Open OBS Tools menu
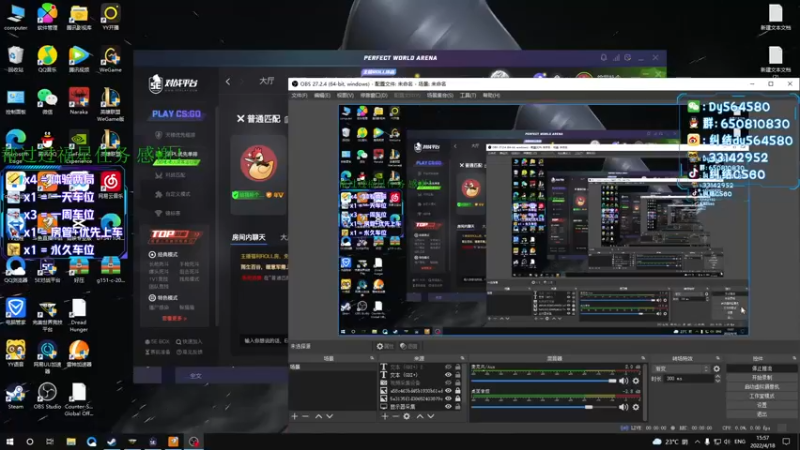 point(467,95)
